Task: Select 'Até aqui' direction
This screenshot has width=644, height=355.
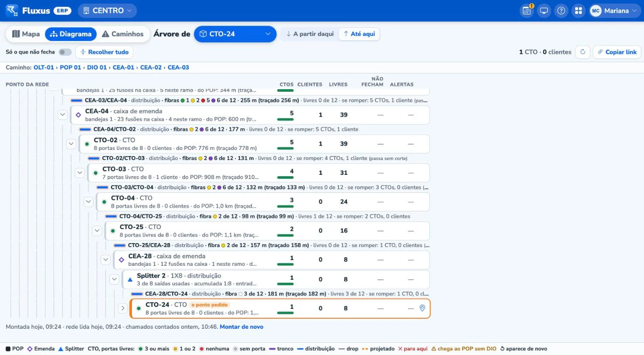Action: 359,34
